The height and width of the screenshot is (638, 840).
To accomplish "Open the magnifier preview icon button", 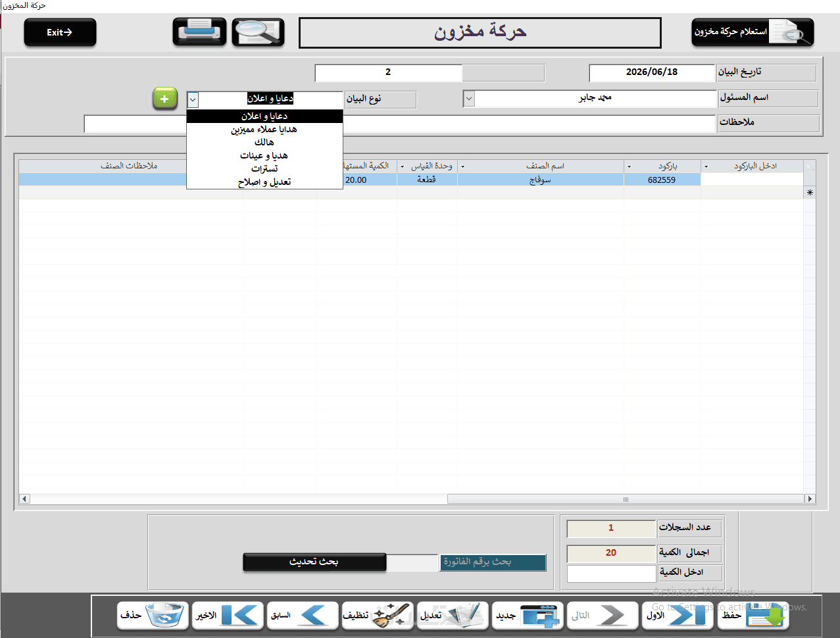I will (x=259, y=32).
